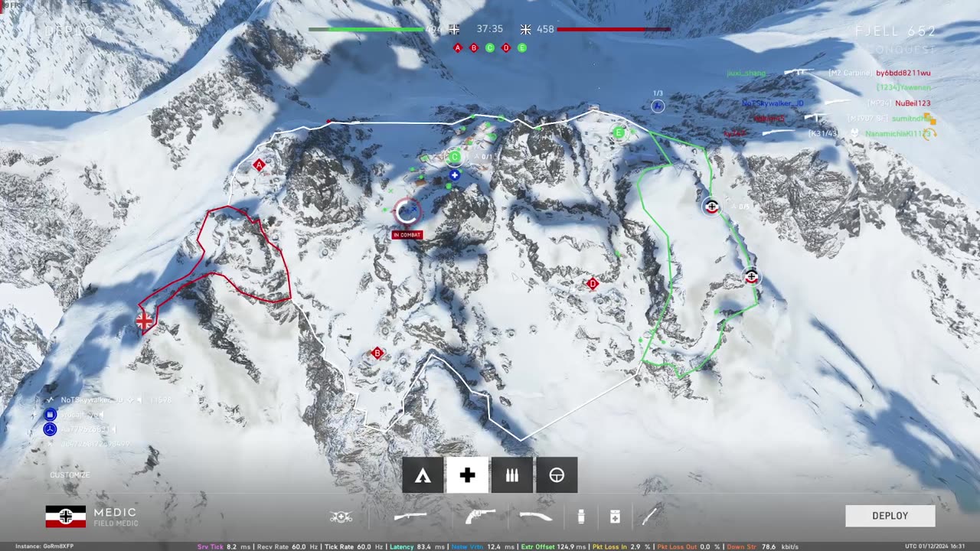Viewport: 980px width, 551px height.
Task: Select objective E spawn point on map
Action: point(619,132)
